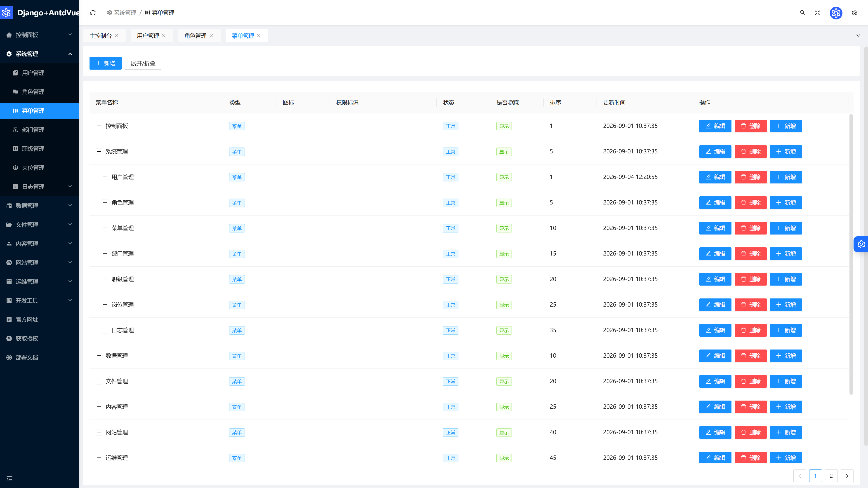
Task: Collapse sidebar with bottom-left menu icon
Action: tap(9, 479)
